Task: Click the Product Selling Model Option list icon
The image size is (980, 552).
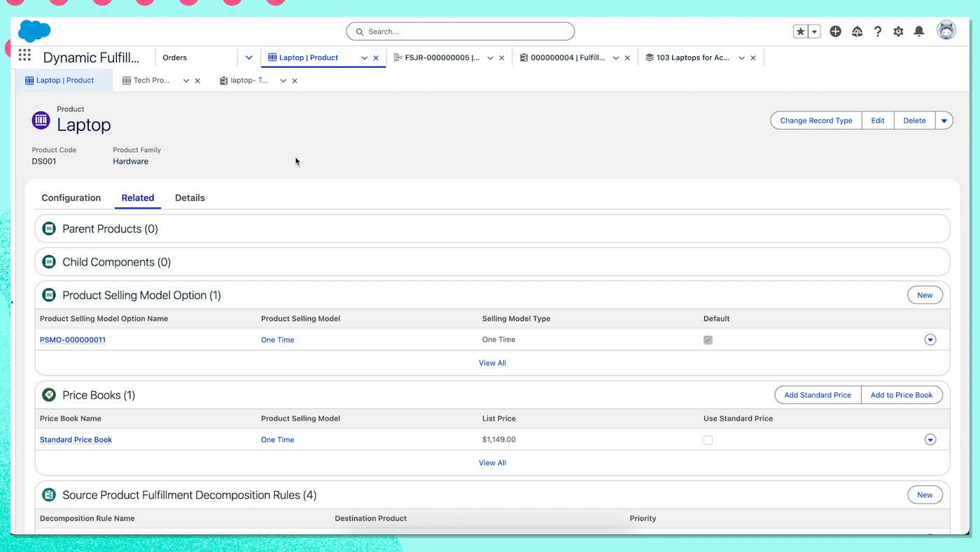Action: 49,295
